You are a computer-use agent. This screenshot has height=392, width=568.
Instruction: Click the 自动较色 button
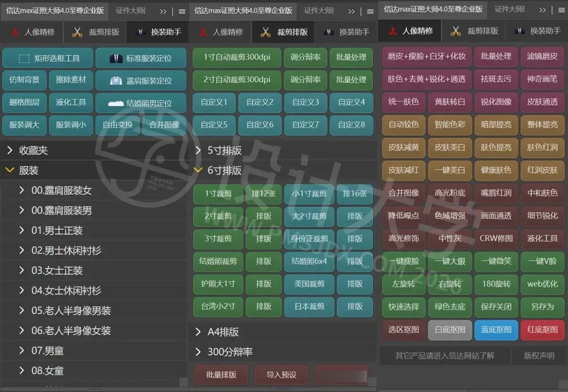[x=404, y=125]
